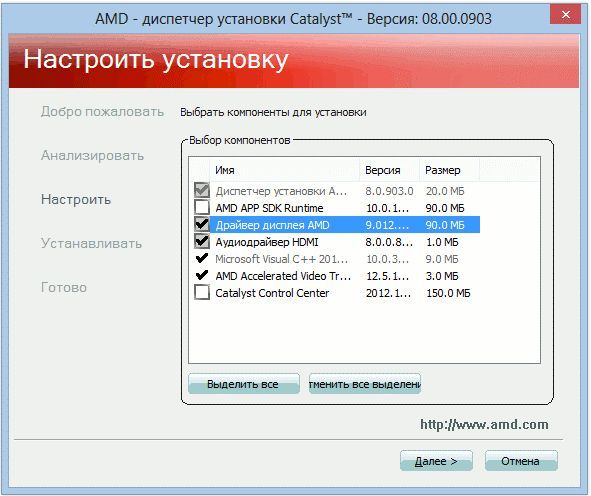Click the AMD Accelerated Video Transcoding checkmark

click(202, 275)
